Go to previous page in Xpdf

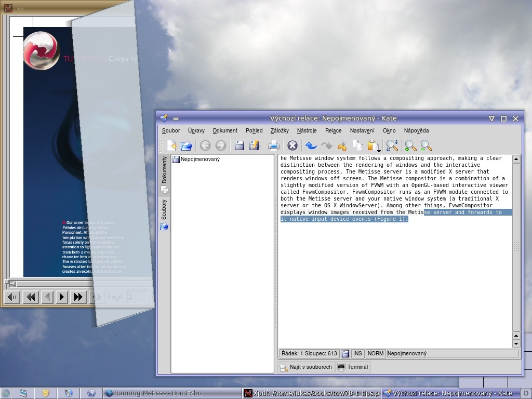pyautogui.click(x=47, y=297)
